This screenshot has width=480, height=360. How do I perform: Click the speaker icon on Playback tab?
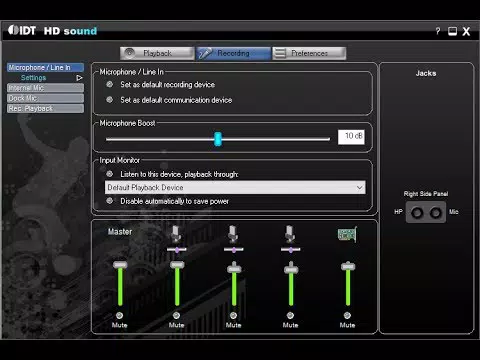[129, 53]
